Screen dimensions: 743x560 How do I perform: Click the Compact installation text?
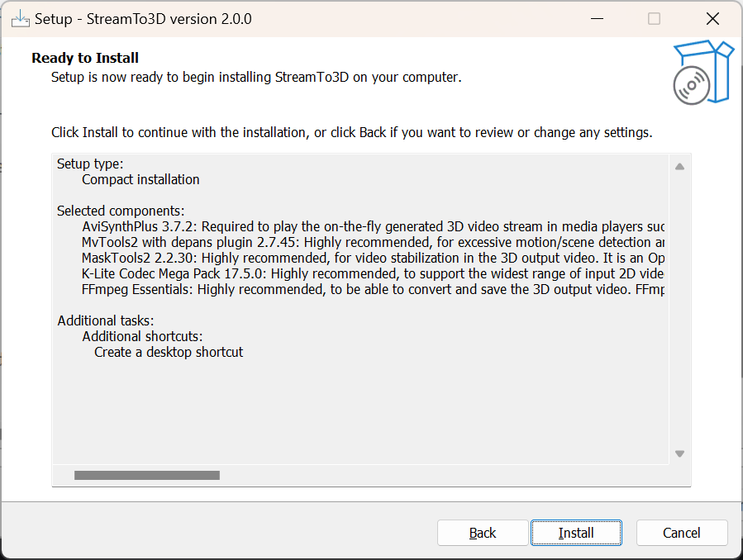click(141, 180)
